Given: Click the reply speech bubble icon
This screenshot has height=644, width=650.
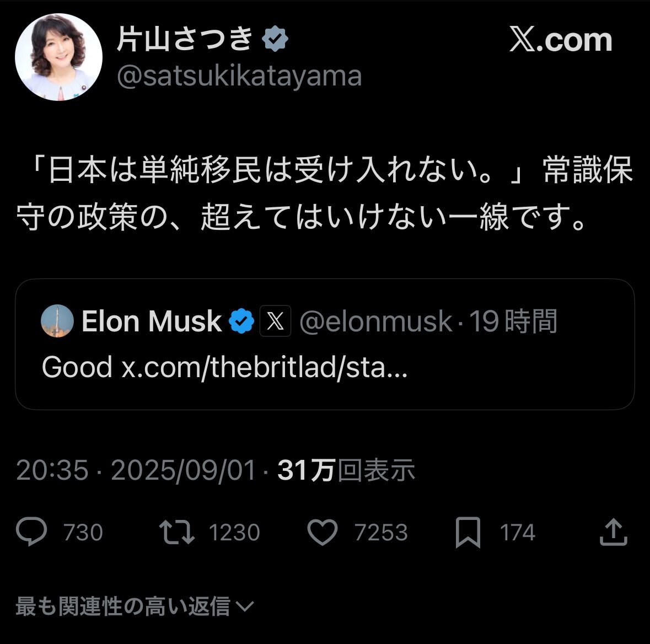Looking at the screenshot, I should click(32, 532).
